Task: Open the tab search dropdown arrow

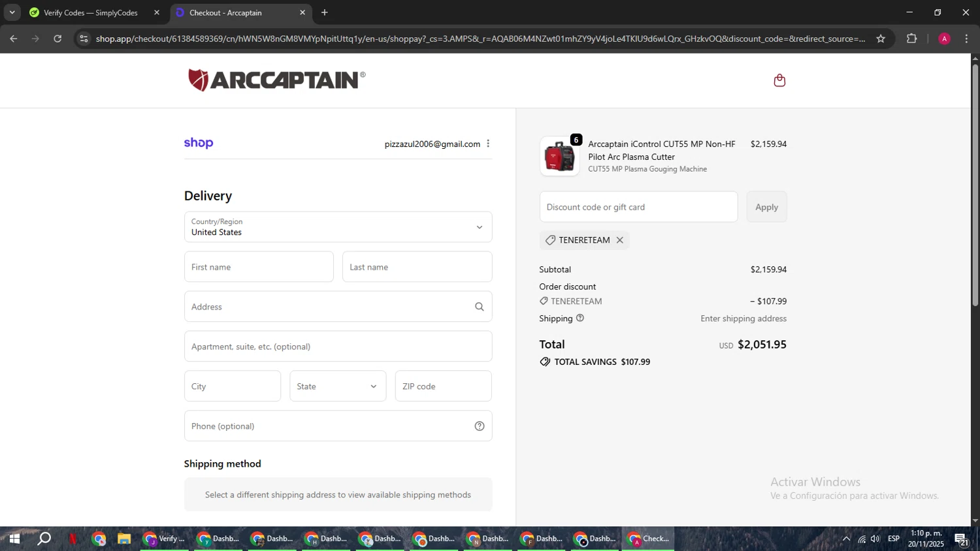Action: (12, 12)
